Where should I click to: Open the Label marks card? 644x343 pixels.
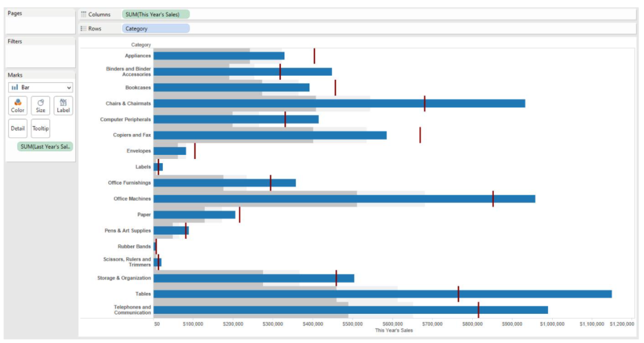pyautogui.click(x=63, y=105)
